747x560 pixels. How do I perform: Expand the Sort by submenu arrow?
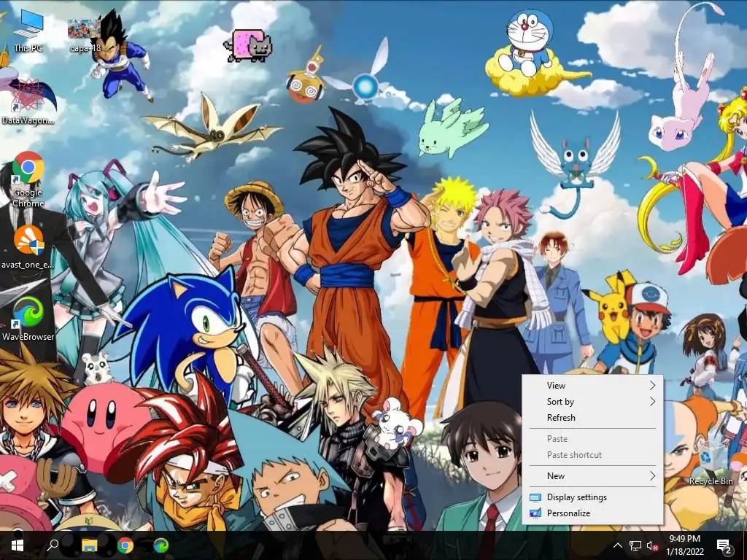(x=653, y=402)
